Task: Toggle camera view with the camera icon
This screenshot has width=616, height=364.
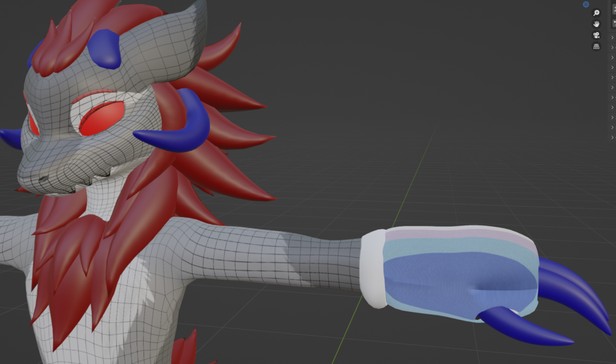Action: tap(596, 36)
